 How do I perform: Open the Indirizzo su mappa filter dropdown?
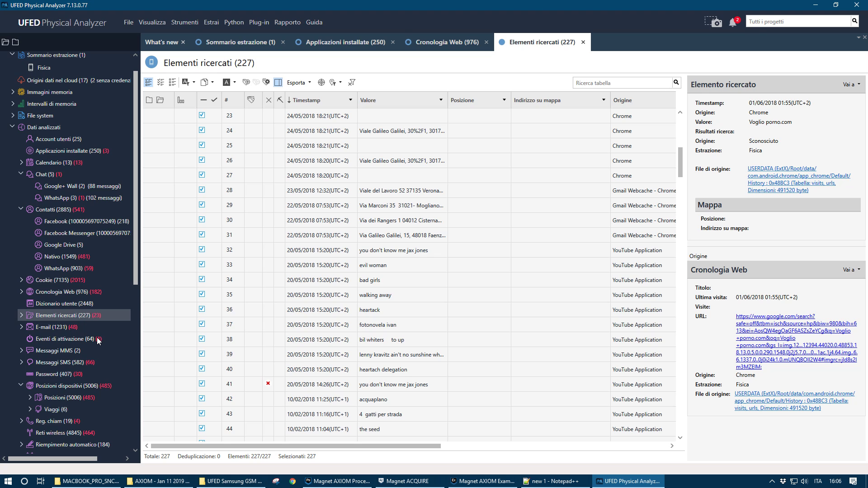[x=604, y=100]
